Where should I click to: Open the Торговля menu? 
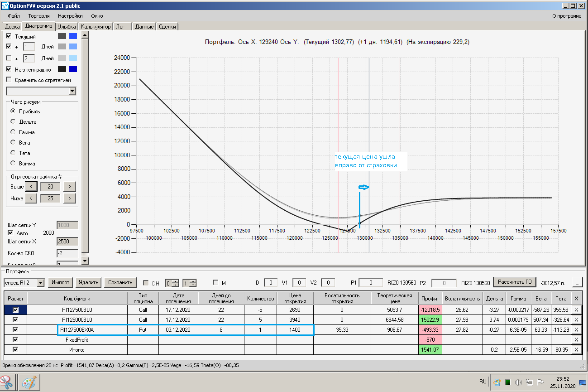coord(38,16)
